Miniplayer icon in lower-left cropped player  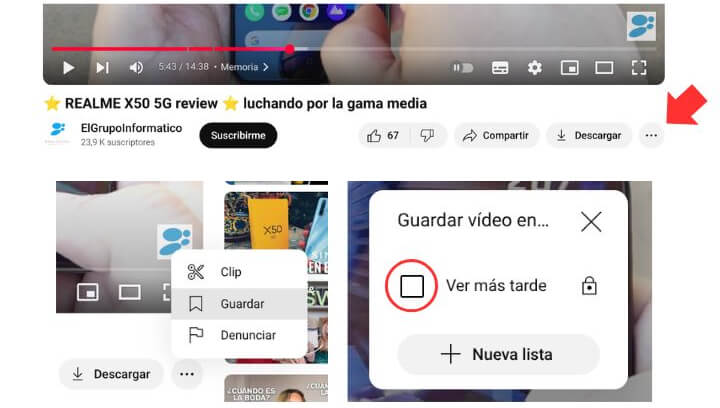88,292
